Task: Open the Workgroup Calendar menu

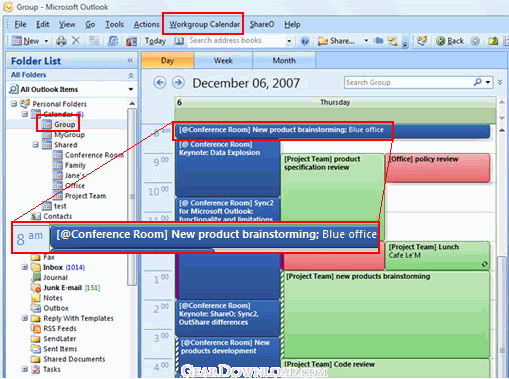Action: point(204,24)
